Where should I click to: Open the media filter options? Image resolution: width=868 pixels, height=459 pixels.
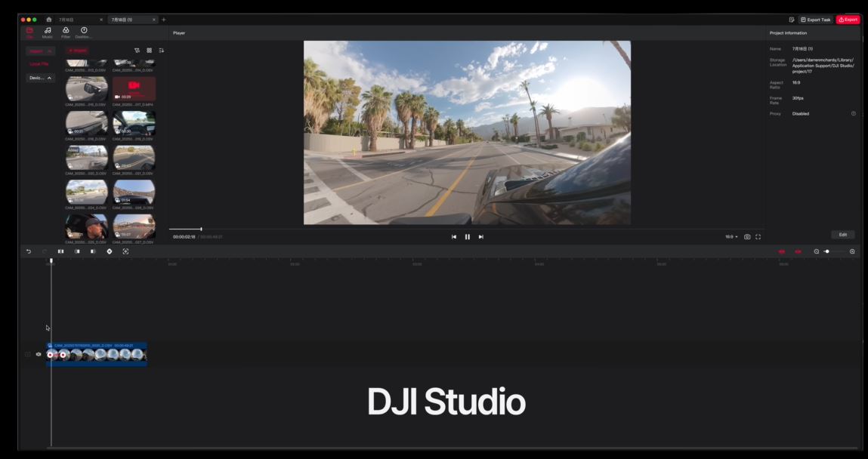137,51
